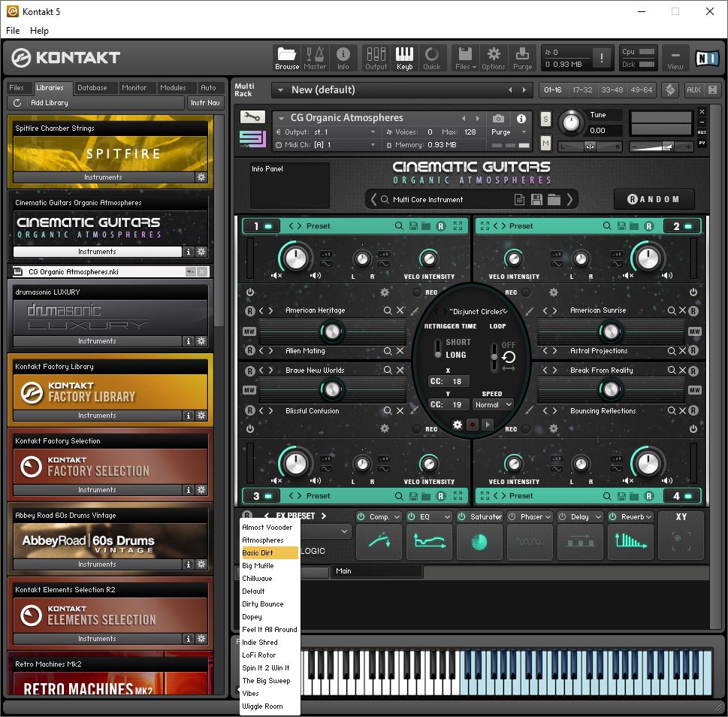Viewport: 728px width, 717px height.
Task: Open the Output st. 1 dropdown
Action: pyautogui.click(x=373, y=132)
